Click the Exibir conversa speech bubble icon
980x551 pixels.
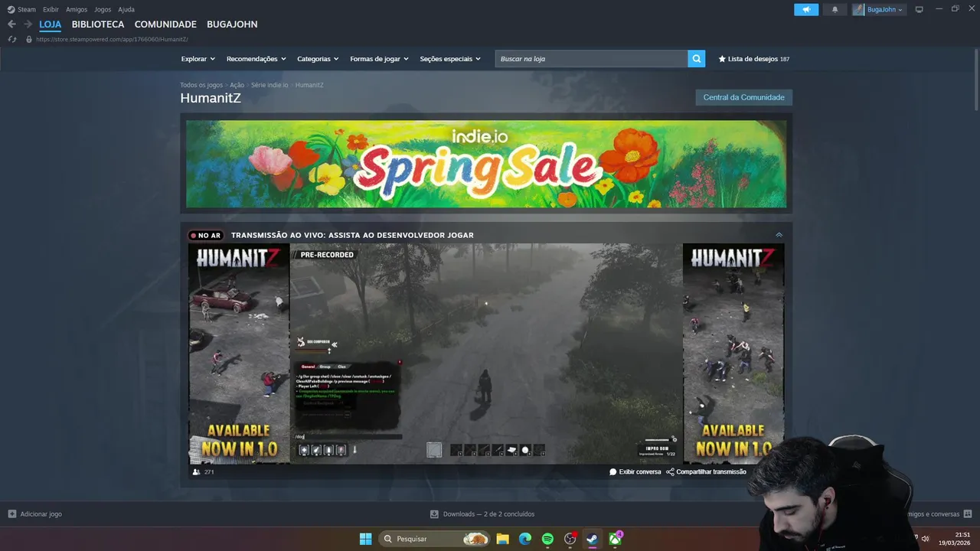pyautogui.click(x=613, y=472)
